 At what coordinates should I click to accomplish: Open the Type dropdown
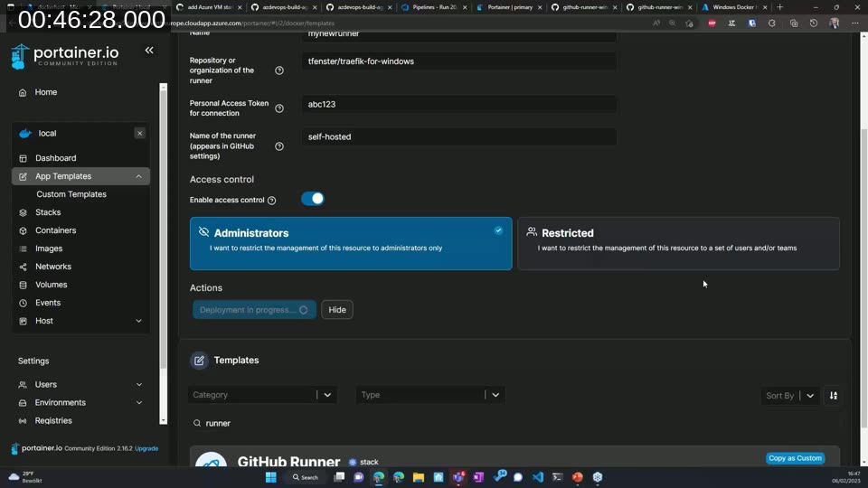tap(430, 395)
